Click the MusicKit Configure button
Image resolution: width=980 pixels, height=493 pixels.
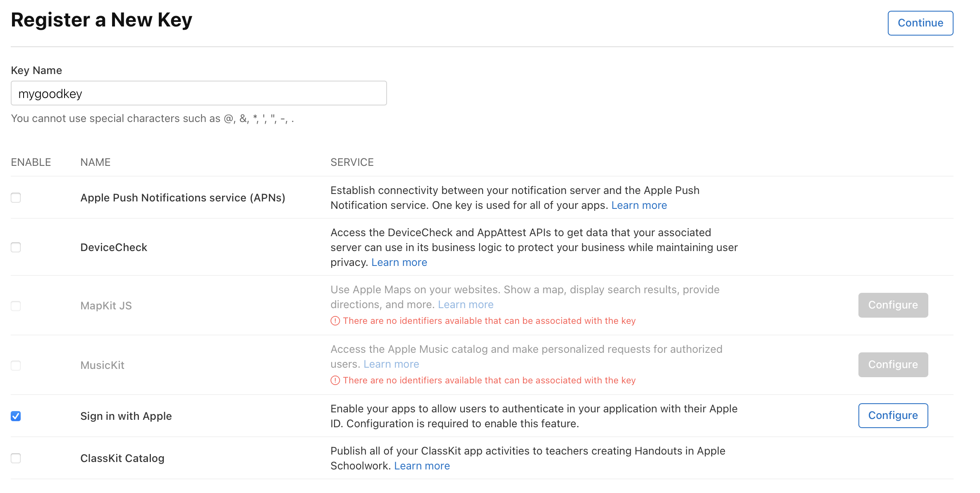pos(893,365)
